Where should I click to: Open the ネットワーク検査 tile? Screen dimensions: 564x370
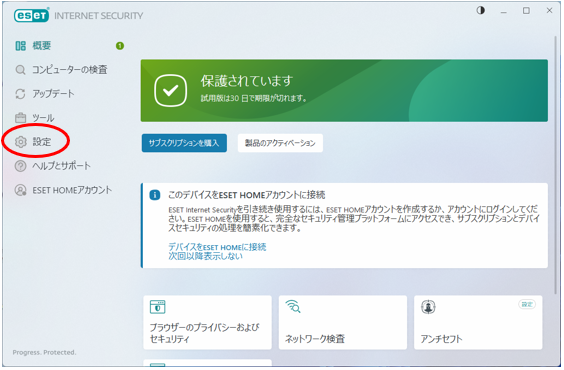point(343,323)
